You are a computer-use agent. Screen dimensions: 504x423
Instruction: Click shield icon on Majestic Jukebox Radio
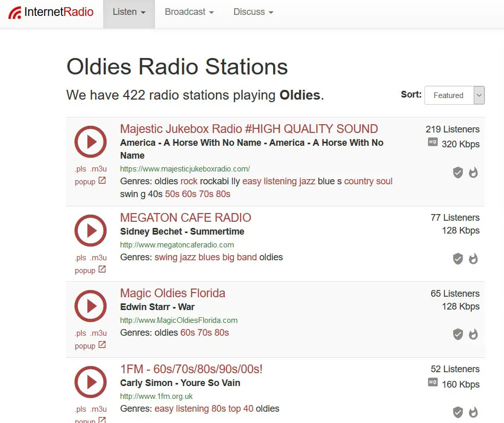pyautogui.click(x=458, y=172)
